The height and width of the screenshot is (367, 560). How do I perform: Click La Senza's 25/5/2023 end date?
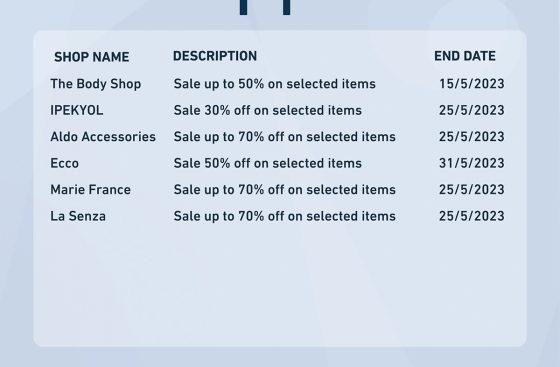pyautogui.click(x=471, y=216)
